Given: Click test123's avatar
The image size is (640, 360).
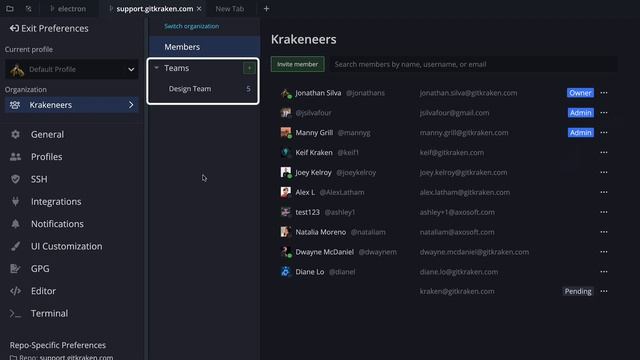Looking at the screenshot, I should pos(286,212).
